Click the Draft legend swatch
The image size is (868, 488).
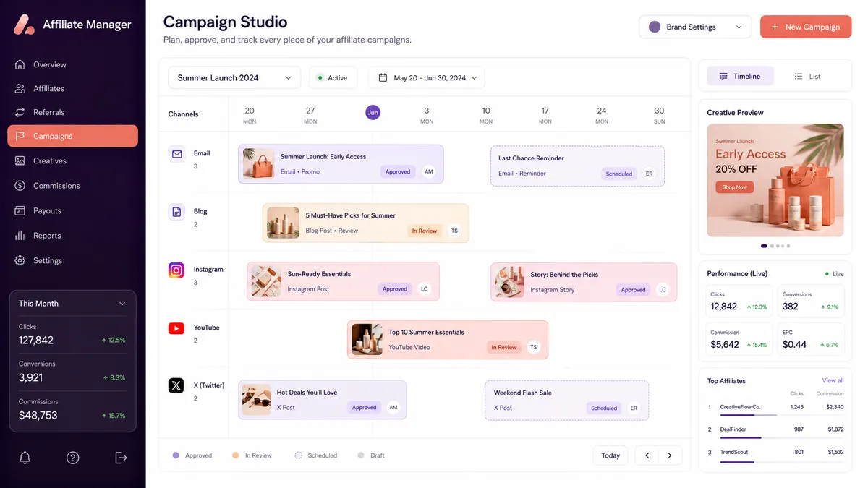361,455
